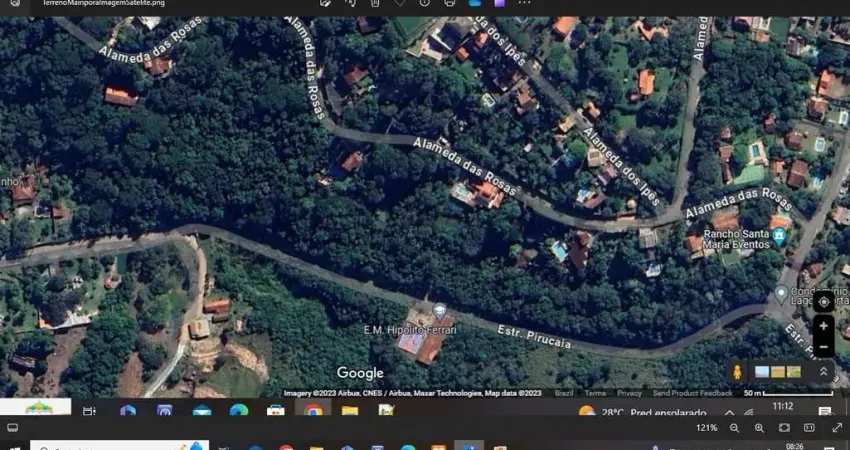
Task: Open Chrome from the taskbar in image
Action: (x=313, y=410)
